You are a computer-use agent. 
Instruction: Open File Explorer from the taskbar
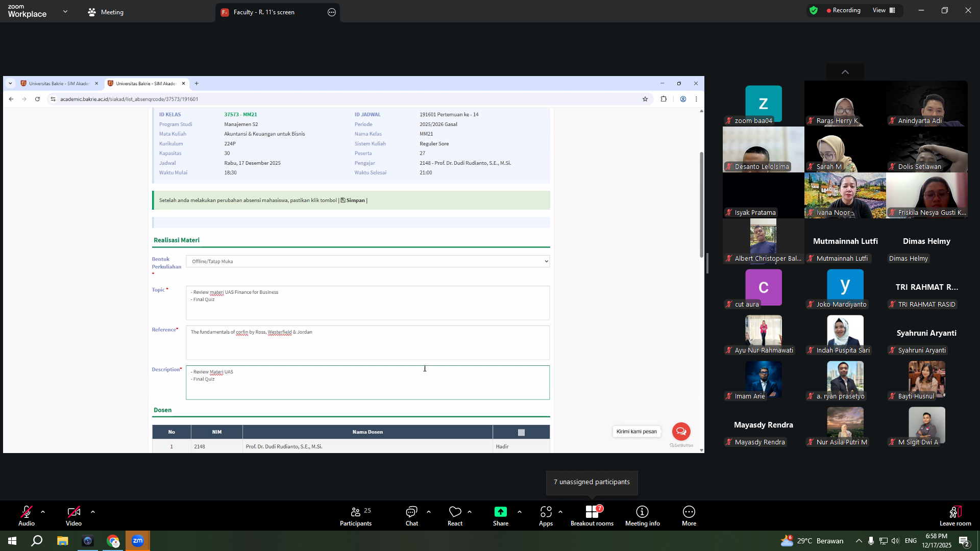point(62,541)
